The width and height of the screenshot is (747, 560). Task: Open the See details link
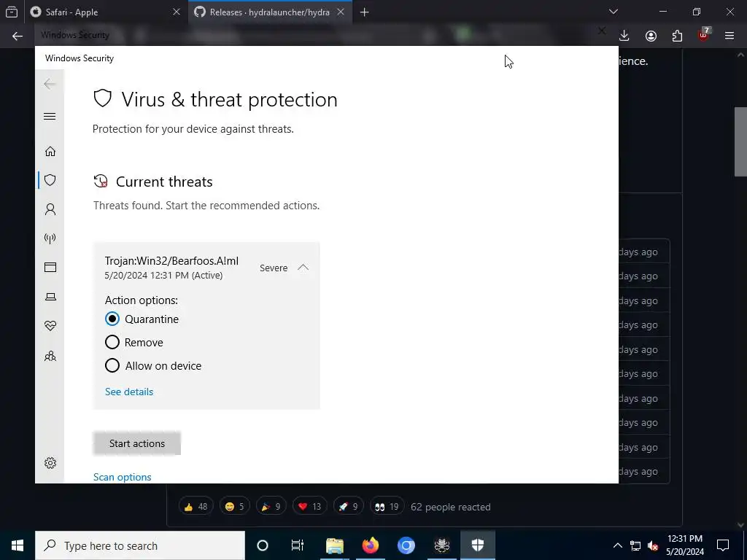click(x=129, y=392)
